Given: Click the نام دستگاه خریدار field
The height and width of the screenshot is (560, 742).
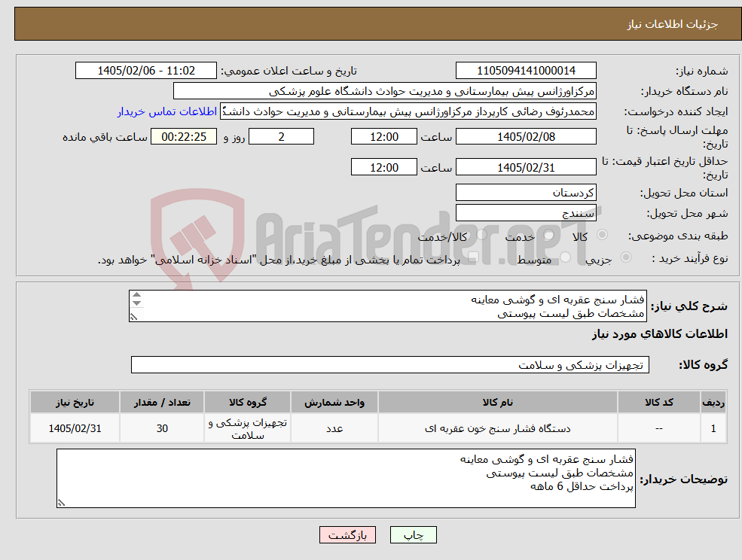Looking at the screenshot, I should coord(385,91).
